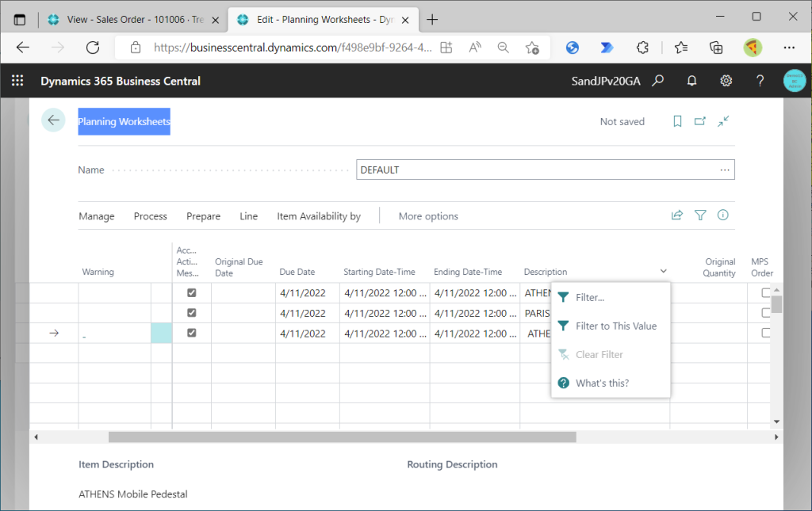Viewport: 812px width, 511px height.
Task: Click the share icon on the action bar
Action: pos(677,215)
